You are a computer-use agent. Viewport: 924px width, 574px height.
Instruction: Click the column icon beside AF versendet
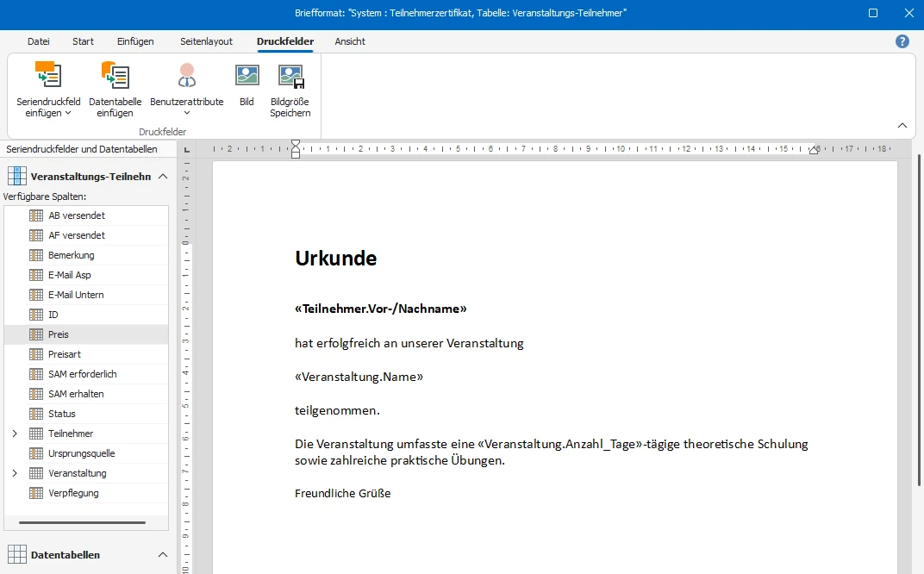click(36, 235)
